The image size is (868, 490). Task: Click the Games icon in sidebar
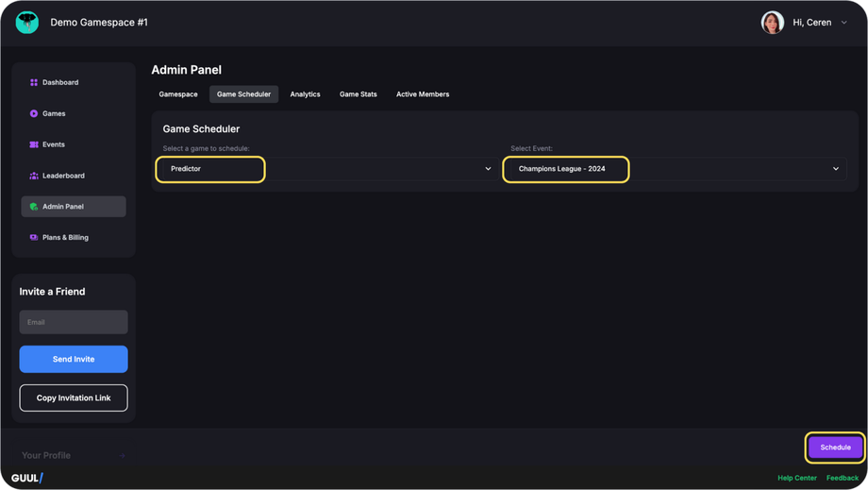click(34, 114)
